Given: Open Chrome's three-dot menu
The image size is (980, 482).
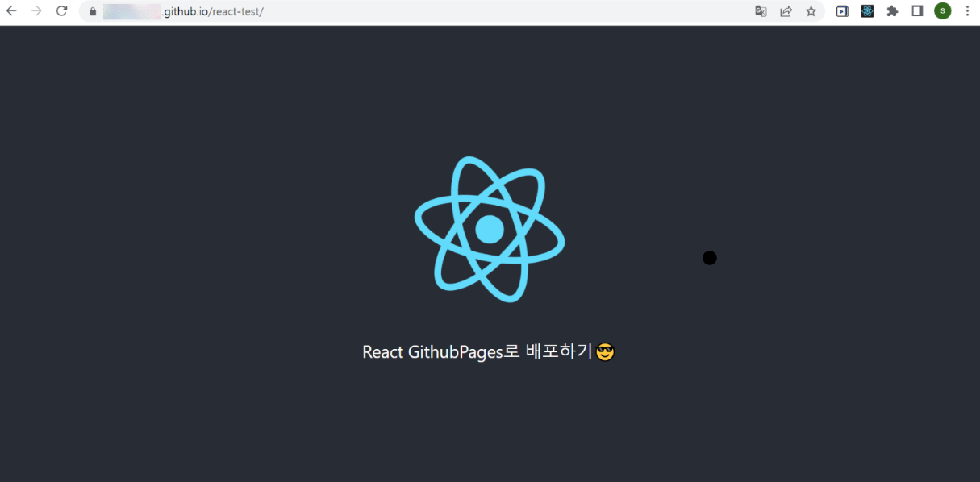Looking at the screenshot, I should [x=967, y=11].
